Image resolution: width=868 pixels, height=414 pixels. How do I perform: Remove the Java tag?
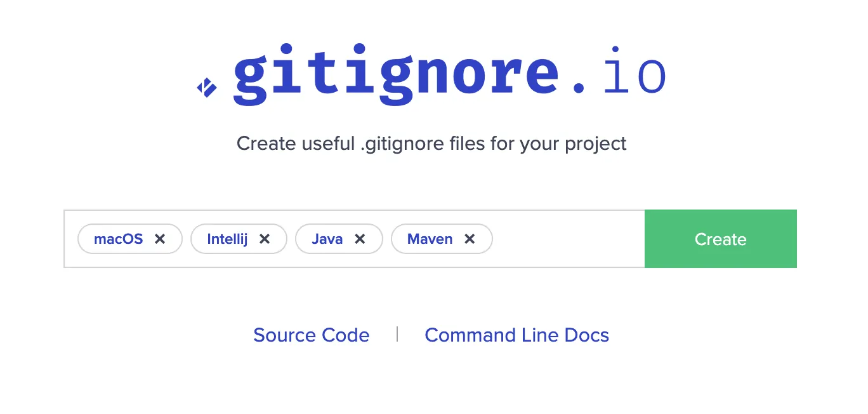pyautogui.click(x=360, y=239)
